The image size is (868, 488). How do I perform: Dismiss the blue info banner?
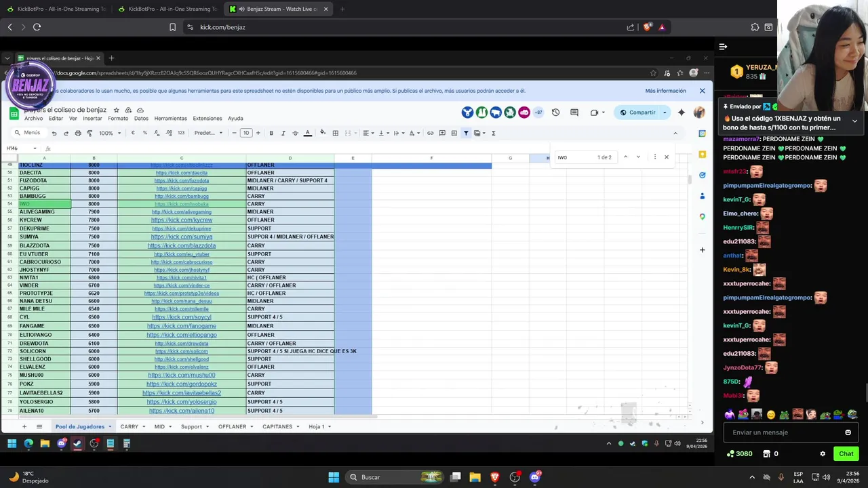point(702,91)
